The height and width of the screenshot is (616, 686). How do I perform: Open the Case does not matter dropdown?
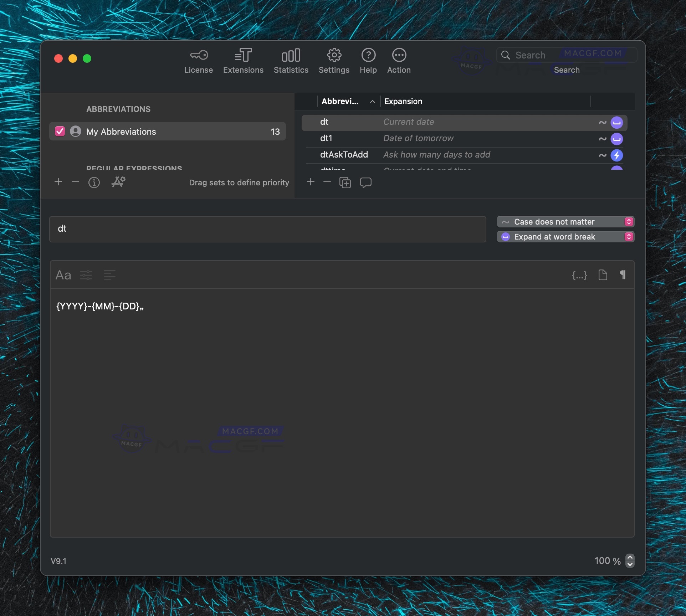tap(565, 222)
